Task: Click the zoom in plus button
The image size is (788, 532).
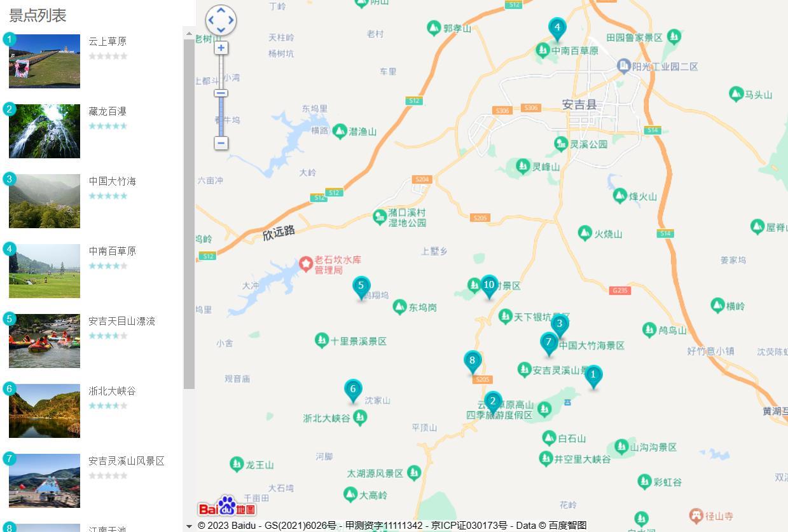Action: point(221,48)
